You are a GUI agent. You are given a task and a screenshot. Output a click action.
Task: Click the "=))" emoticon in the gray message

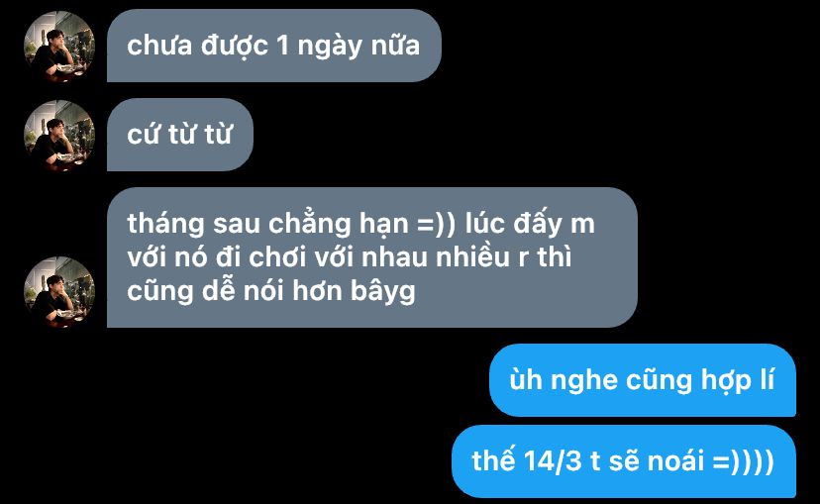[437, 225]
